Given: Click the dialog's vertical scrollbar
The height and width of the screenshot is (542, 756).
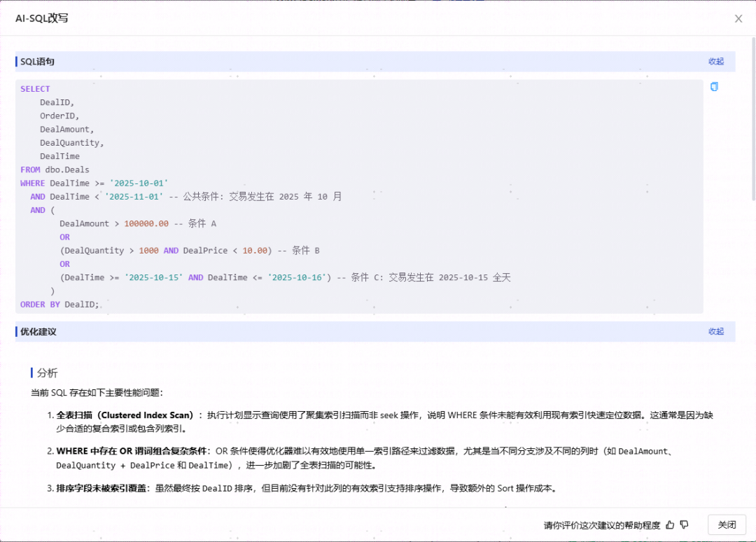Looking at the screenshot, I should [753, 118].
